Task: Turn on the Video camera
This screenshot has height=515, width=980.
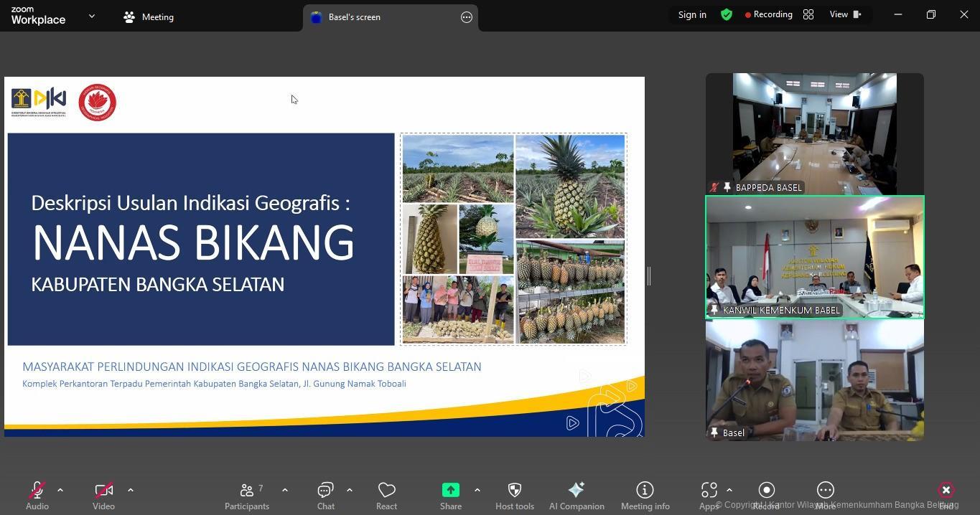Action: tap(103, 496)
